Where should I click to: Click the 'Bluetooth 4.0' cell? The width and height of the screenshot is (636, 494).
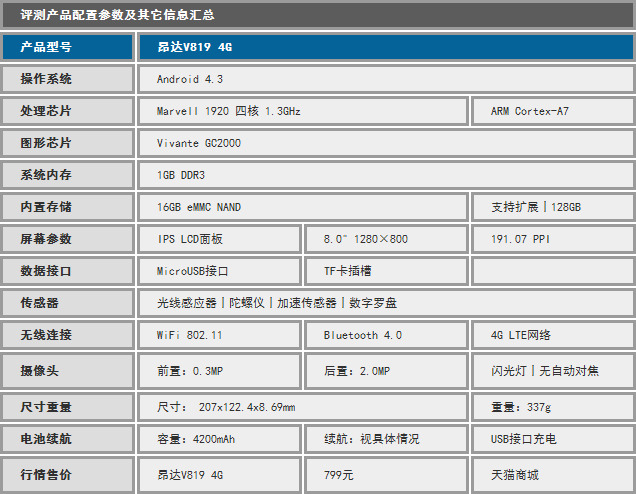pyautogui.click(x=387, y=335)
